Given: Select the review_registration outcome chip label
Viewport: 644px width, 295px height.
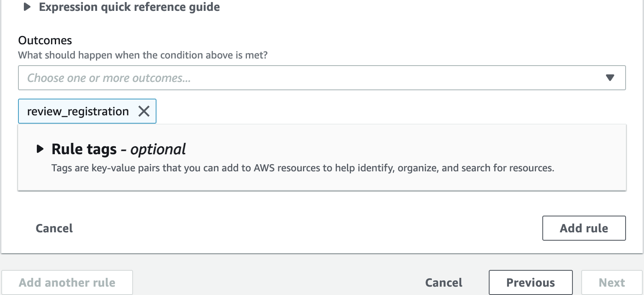Looking at the screenshot, I should 78,111.
